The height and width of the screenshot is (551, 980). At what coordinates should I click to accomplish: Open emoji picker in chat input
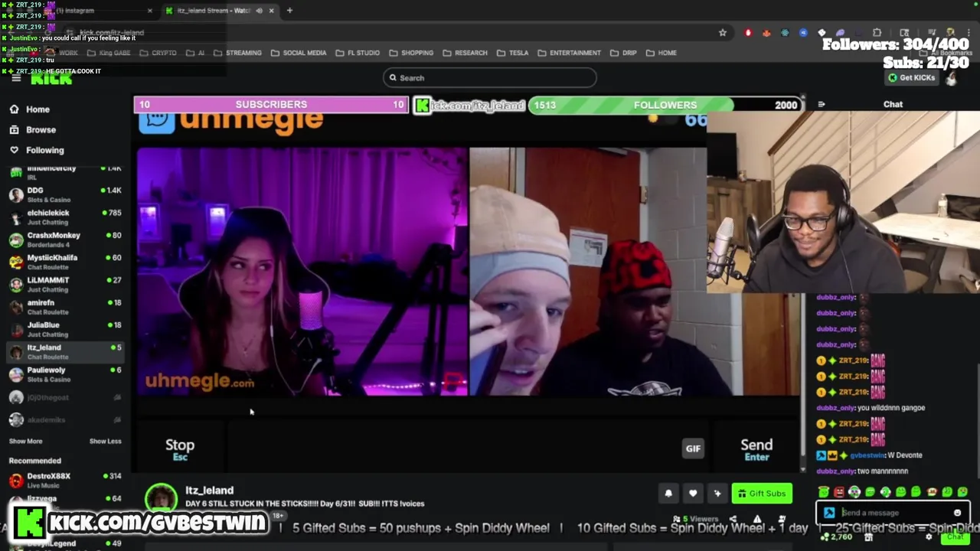click(x=957, y=513)
